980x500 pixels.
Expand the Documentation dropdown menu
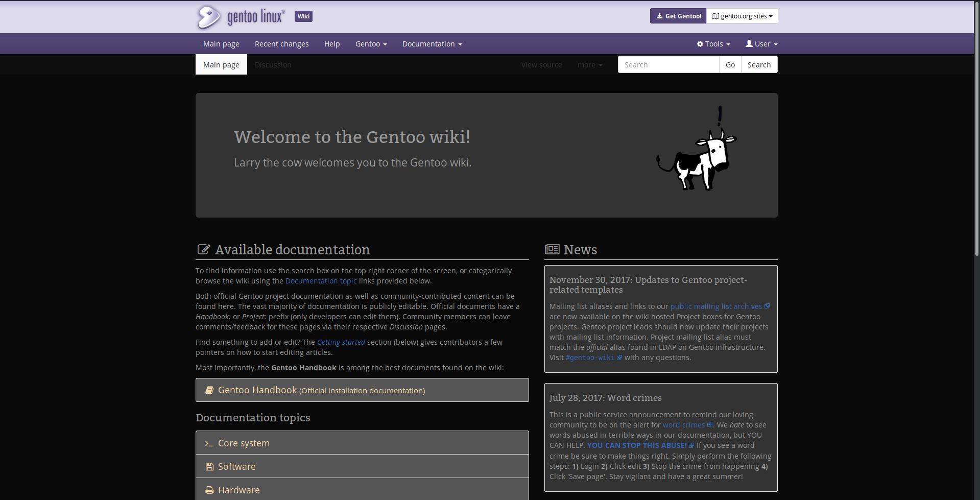coord(431,44)
